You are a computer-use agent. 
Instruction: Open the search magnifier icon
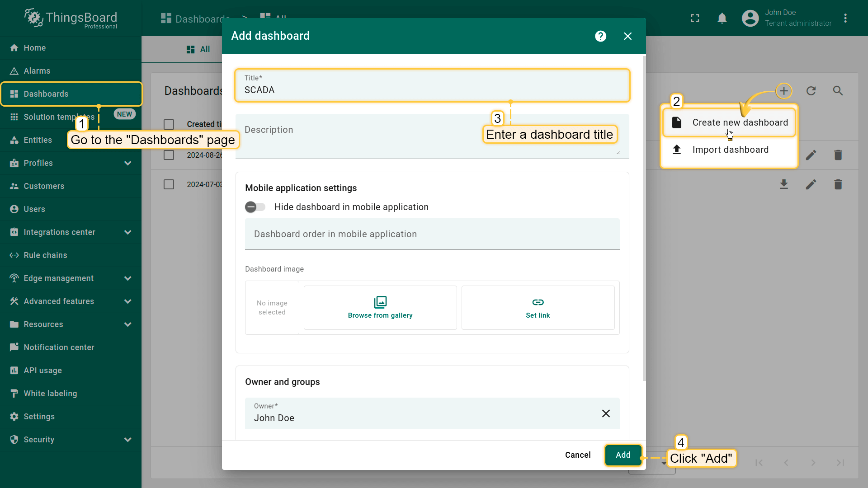pos(838,91)
